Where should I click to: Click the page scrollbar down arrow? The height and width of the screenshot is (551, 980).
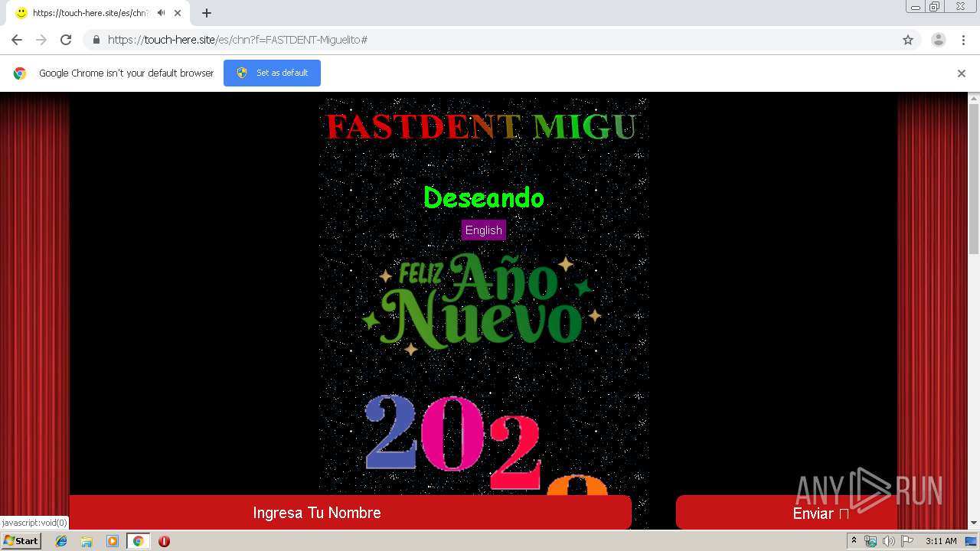(974, 523)
